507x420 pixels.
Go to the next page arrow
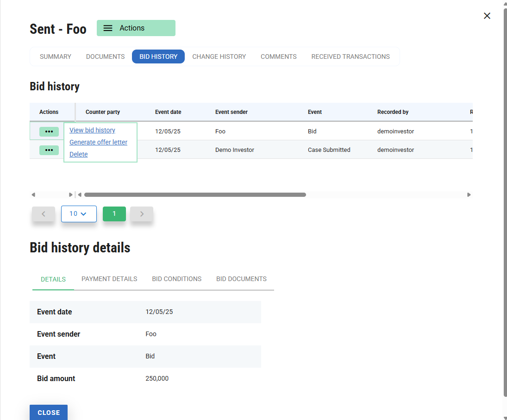(142, 214)
